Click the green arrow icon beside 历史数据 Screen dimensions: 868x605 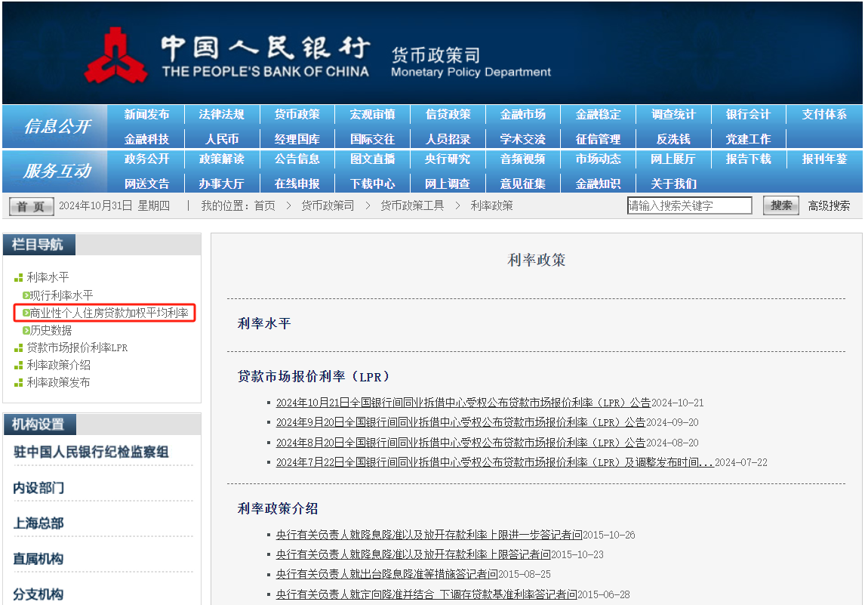pos(26,330)
